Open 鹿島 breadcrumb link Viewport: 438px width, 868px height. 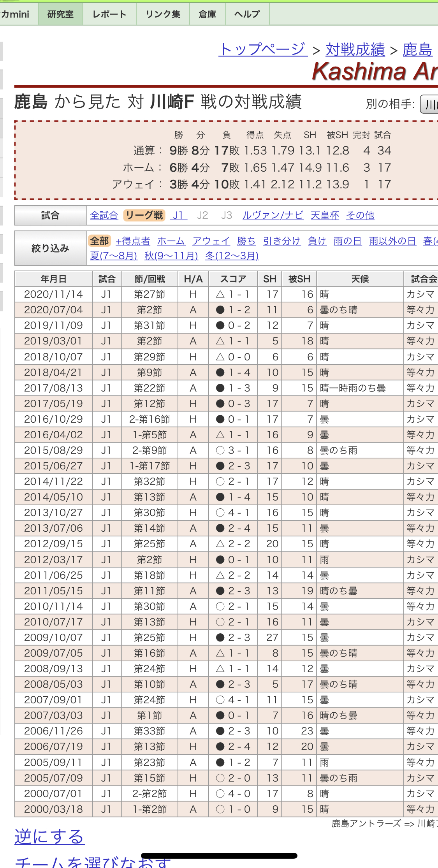click(417, 49)
